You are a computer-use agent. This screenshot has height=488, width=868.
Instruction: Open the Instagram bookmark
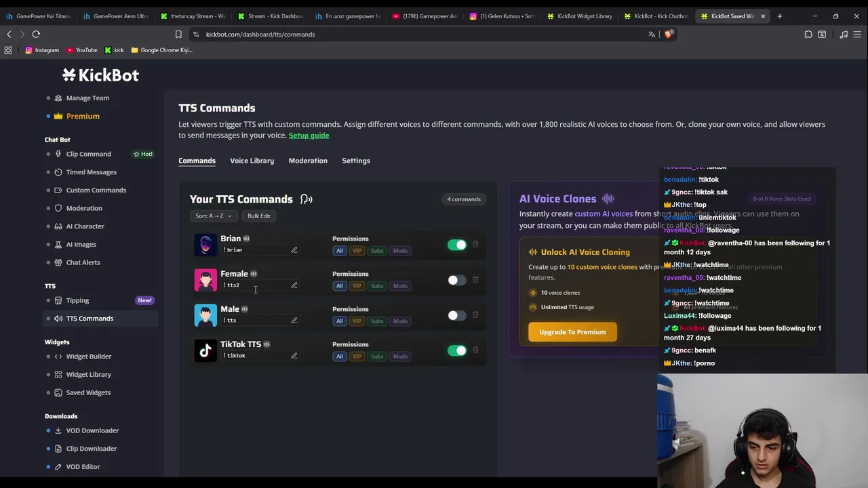(42, 50)
